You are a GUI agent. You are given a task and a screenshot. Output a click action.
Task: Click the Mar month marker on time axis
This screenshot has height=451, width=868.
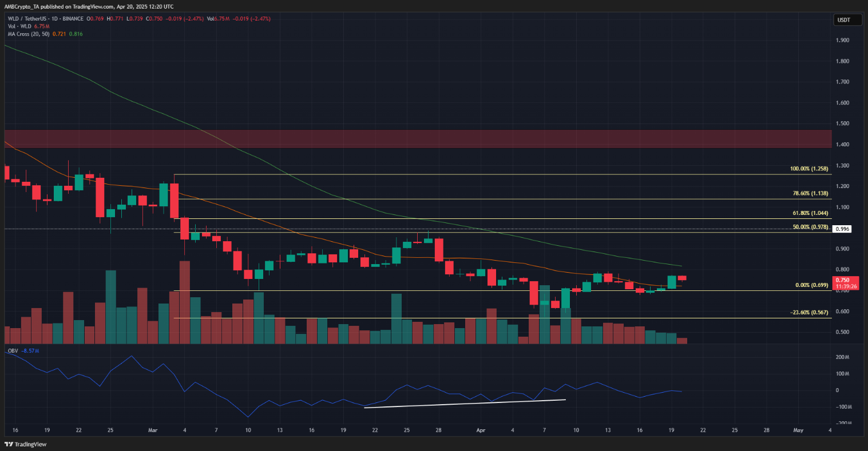pyautogui.click(x=153, y=429)
